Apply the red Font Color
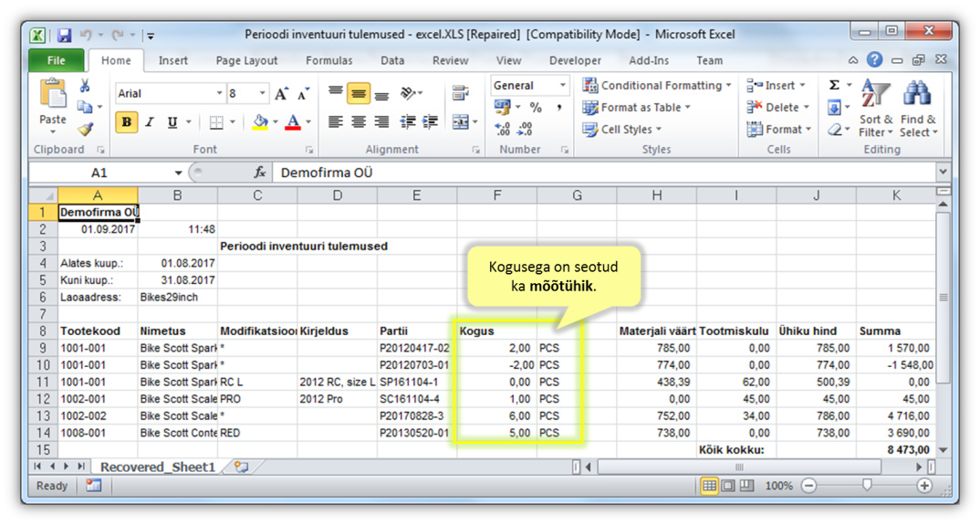This screenshot has height=525, width=980. point(293,122)
